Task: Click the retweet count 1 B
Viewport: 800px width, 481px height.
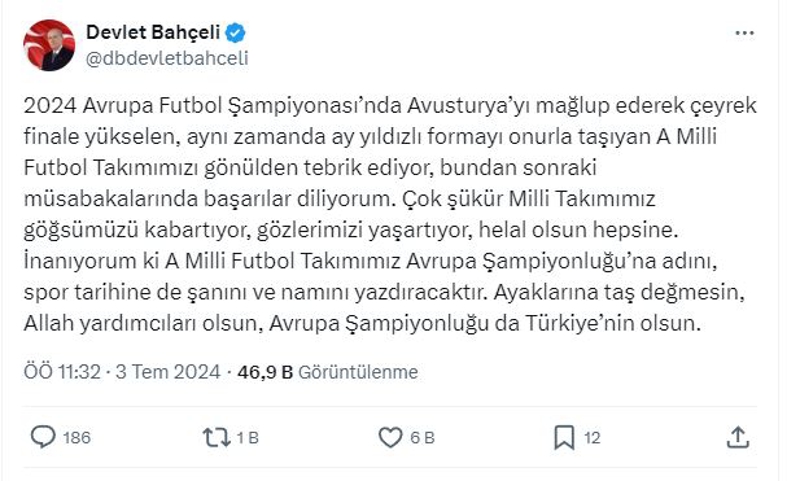Action: (x=248, y=438)
